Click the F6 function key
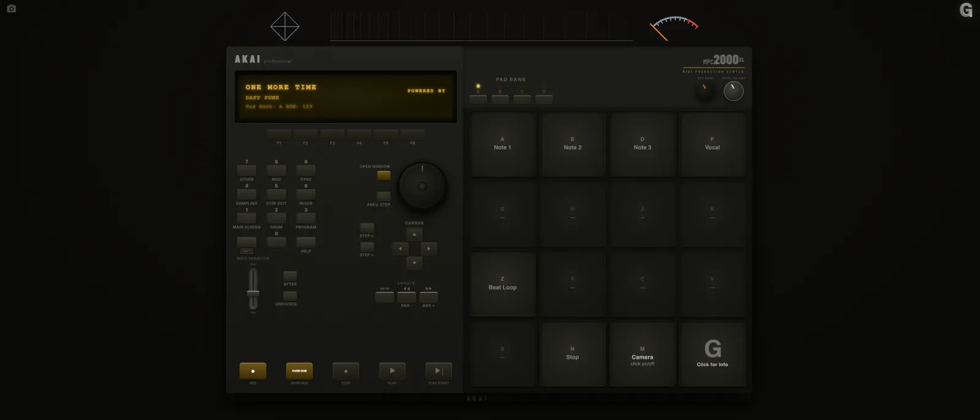Viewport: 980px width, 420px height. 413,134
